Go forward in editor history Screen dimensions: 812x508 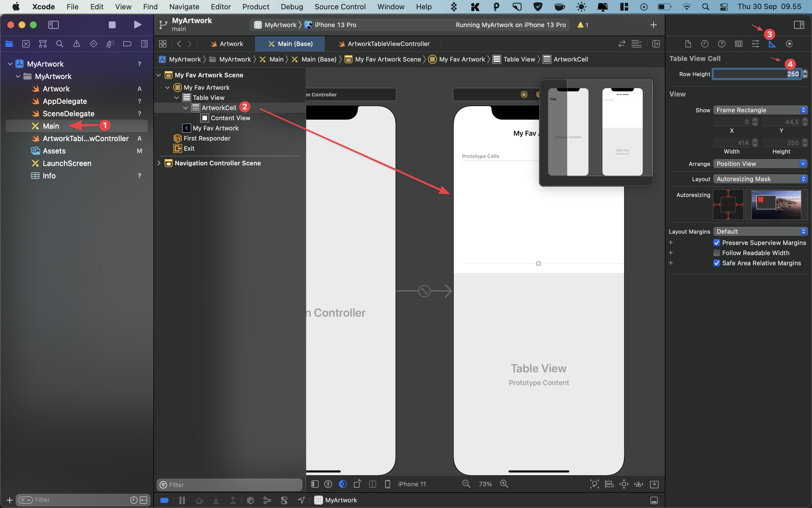click(x=190, y=44)
